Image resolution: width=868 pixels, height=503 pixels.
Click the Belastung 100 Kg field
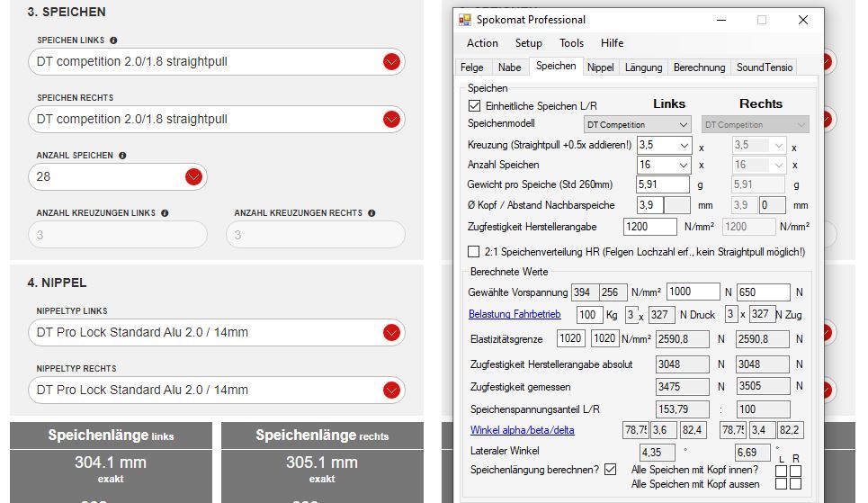coord(589,315)
